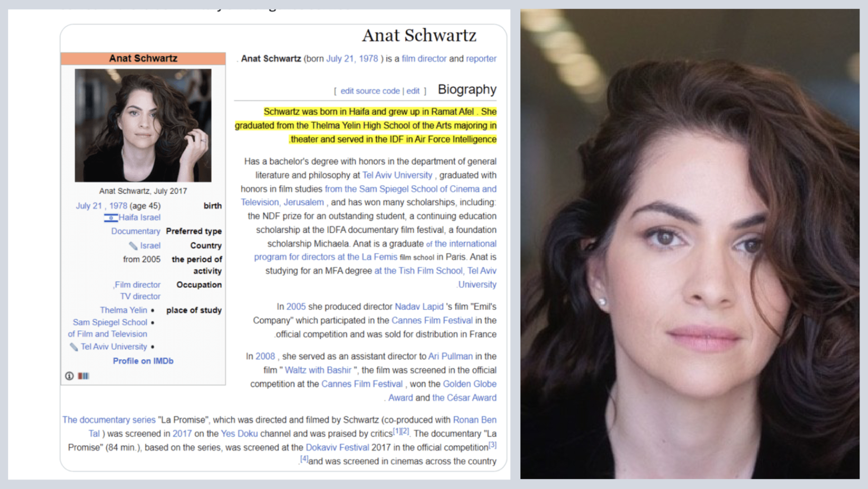Click 'Preferred type' label in infobox

(x=194, y=231)
